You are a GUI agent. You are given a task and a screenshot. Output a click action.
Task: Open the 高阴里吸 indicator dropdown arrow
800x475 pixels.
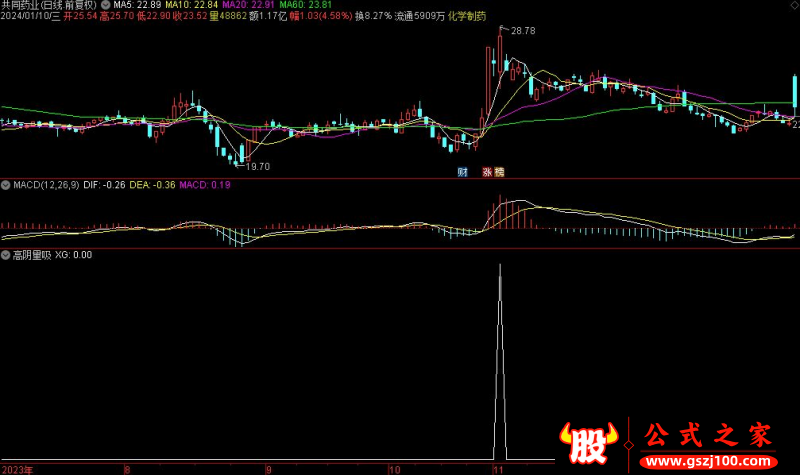pyautogui.click(x=6, y=255)
